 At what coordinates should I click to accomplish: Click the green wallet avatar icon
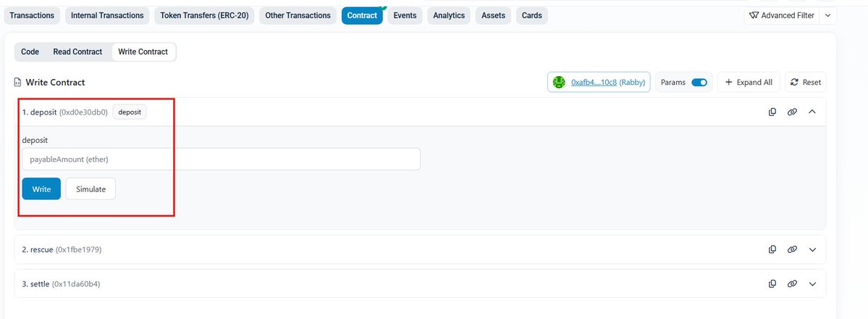coord(559,82)
